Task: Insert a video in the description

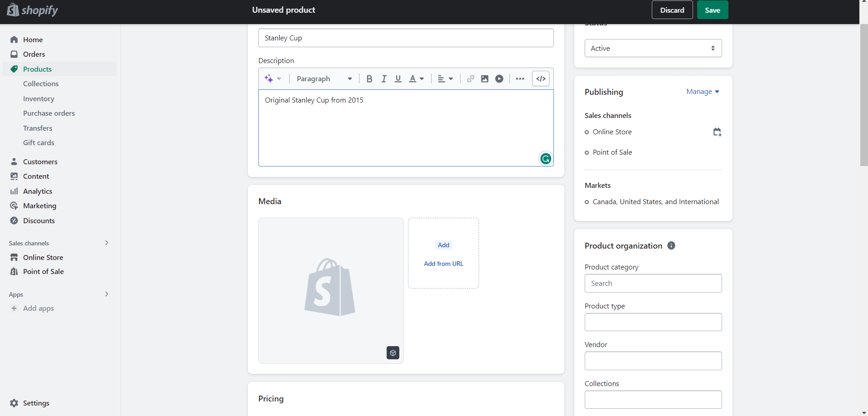Action: coord(499,78)
